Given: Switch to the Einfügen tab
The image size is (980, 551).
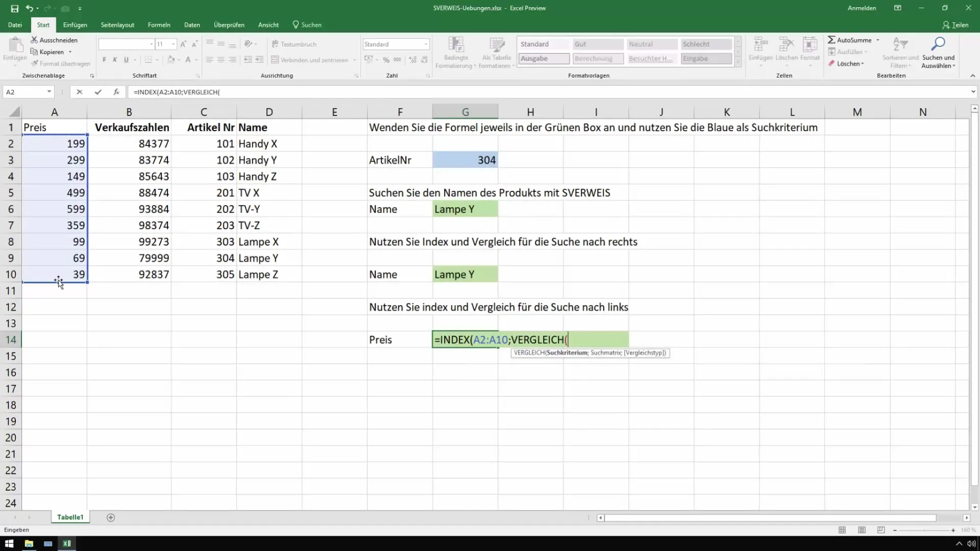Looking at the screenshot, I should coord(75,24).
